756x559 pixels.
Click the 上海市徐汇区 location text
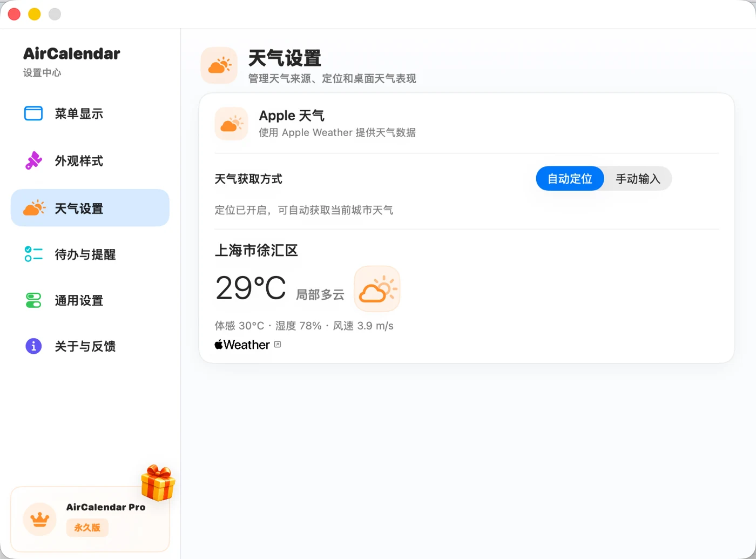[256, 251]
